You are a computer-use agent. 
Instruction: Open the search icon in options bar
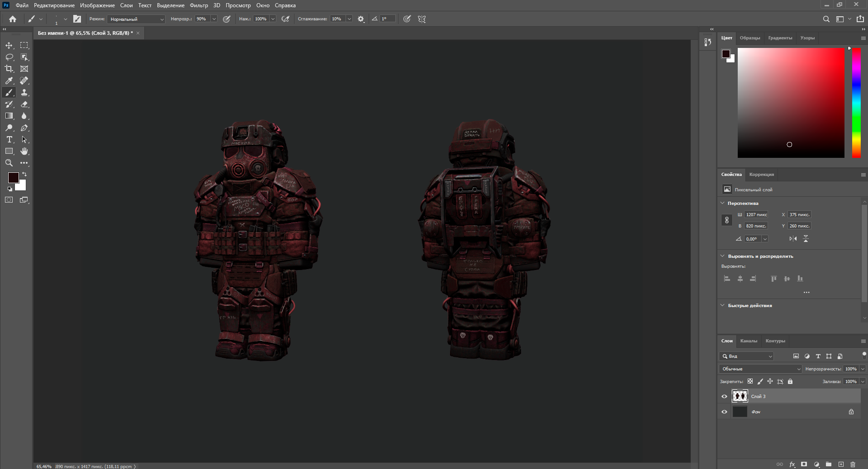(x=826, y=19)
